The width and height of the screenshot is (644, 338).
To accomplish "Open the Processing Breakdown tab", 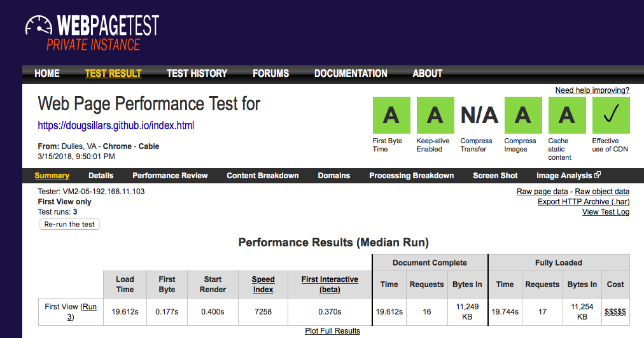I will tap(411, 176).
